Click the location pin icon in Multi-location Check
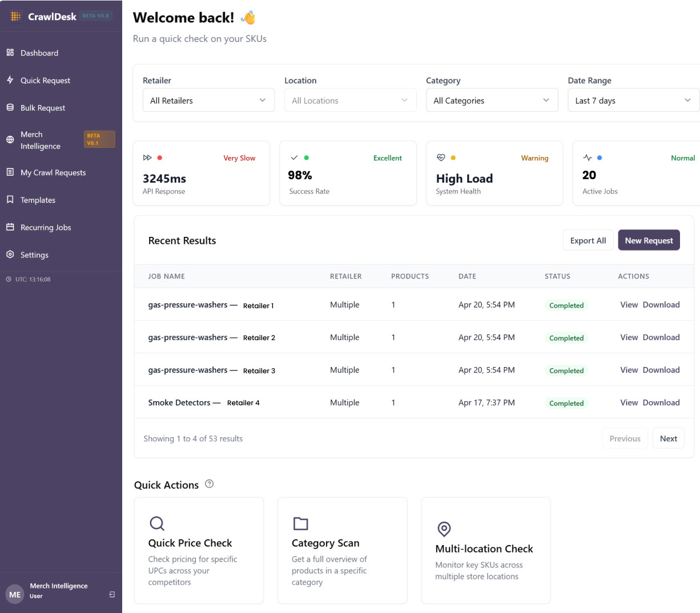The width and height of the screenshot is (700, 613). (x=444, y=529)
